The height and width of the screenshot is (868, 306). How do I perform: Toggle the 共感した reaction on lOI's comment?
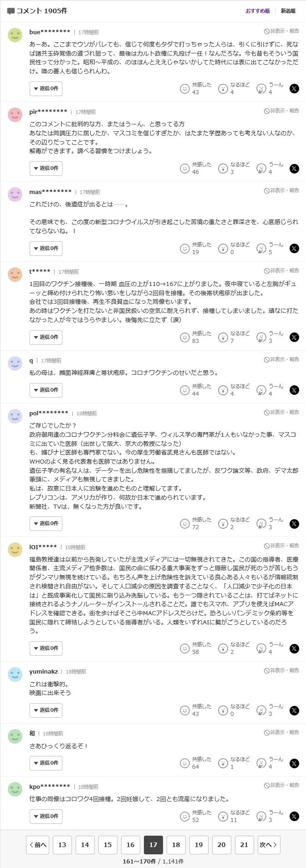tap(184, 648)
